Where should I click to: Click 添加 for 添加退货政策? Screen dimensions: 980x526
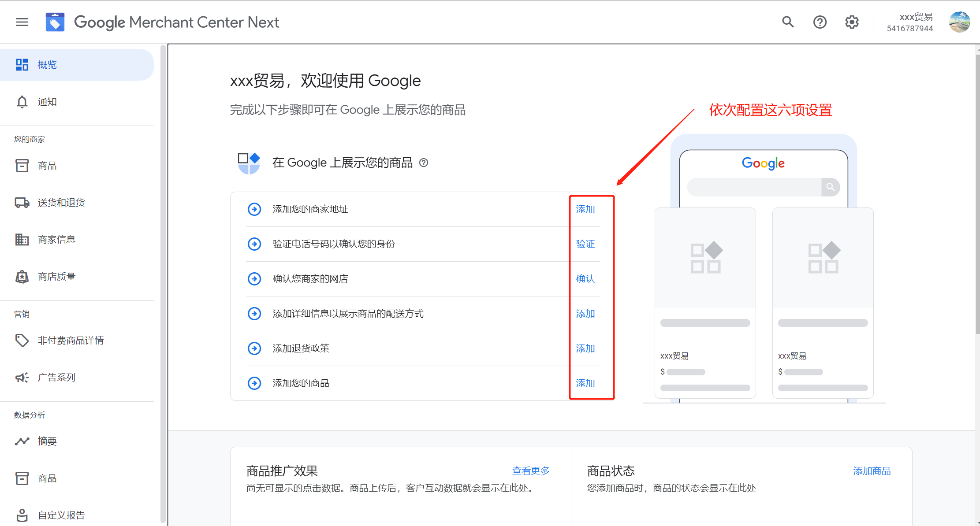point(585,348)
